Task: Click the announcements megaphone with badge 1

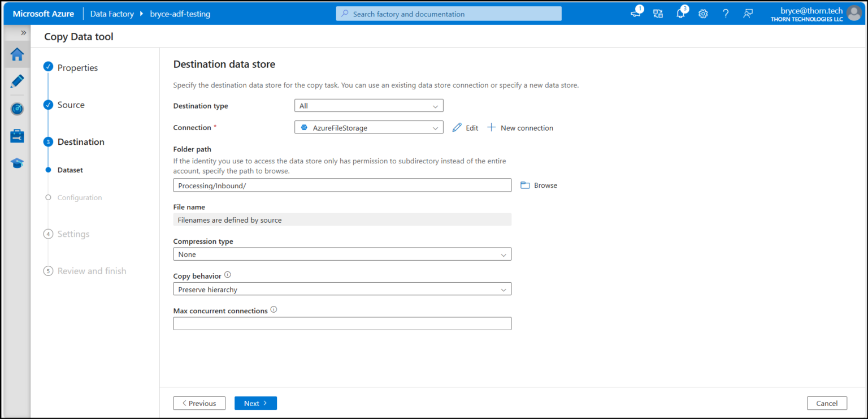Action: pos(635,13)
